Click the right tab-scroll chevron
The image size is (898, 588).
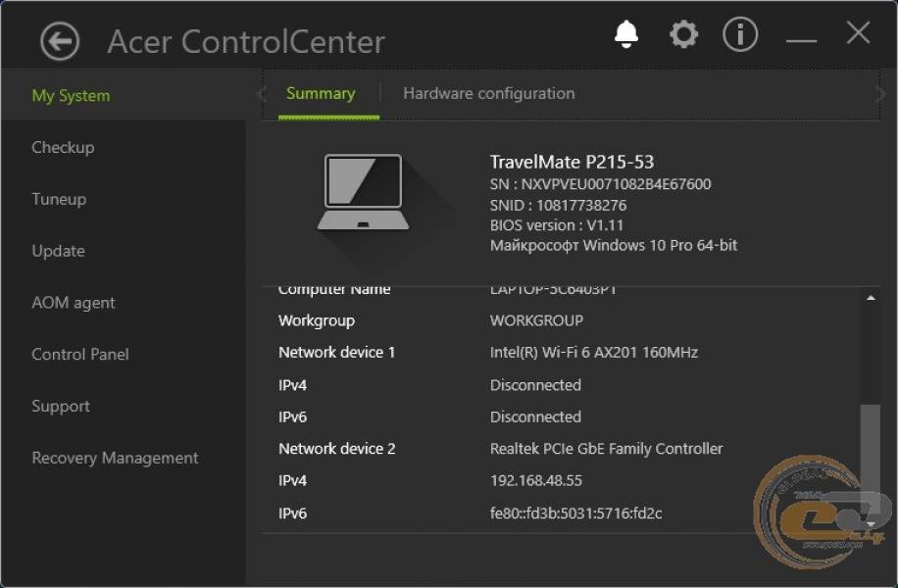click(880, 94)
